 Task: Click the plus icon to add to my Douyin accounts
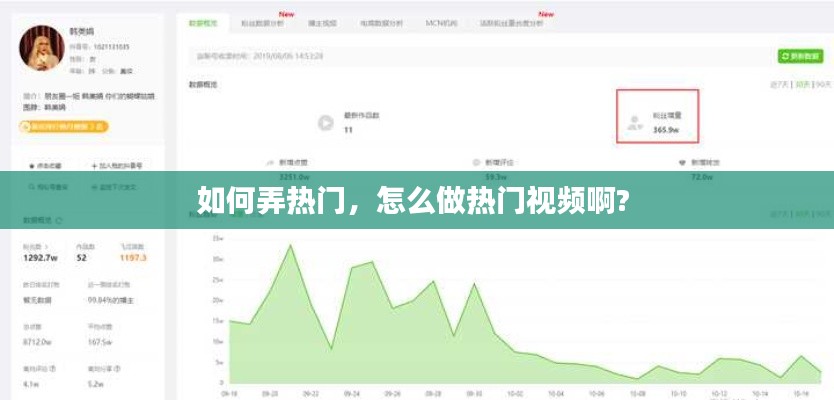94,165
